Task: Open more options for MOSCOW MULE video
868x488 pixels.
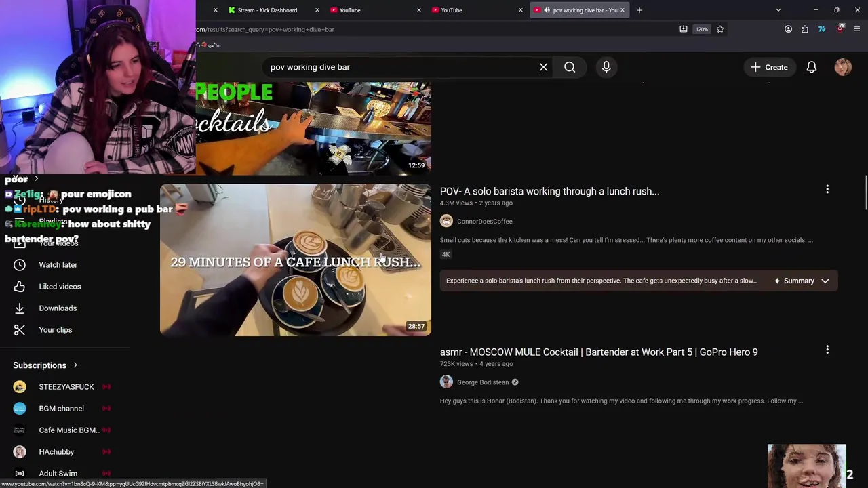Action: click(827, 350)
